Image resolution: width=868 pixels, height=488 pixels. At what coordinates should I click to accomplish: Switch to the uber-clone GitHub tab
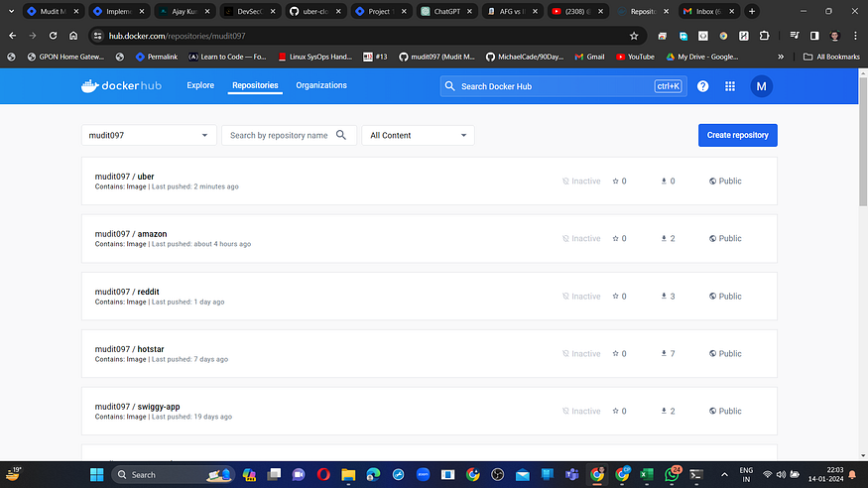[315, 11]
